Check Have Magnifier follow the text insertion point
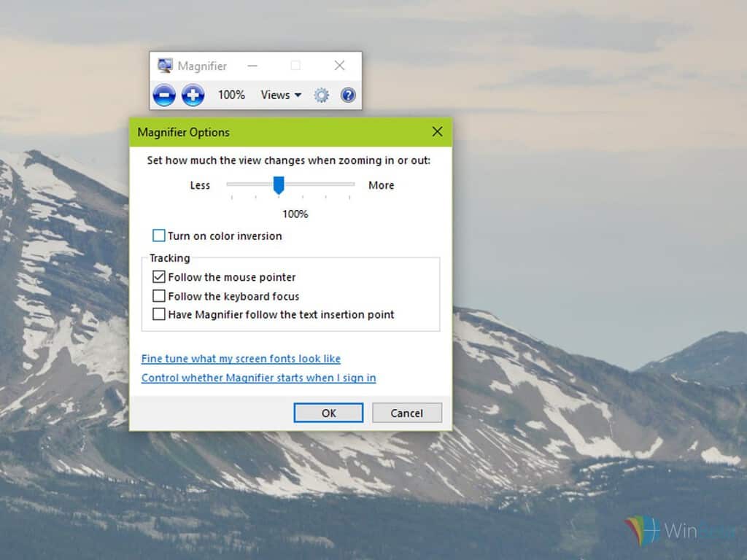This screenshot has height=560, width=747. coord(158,314)
